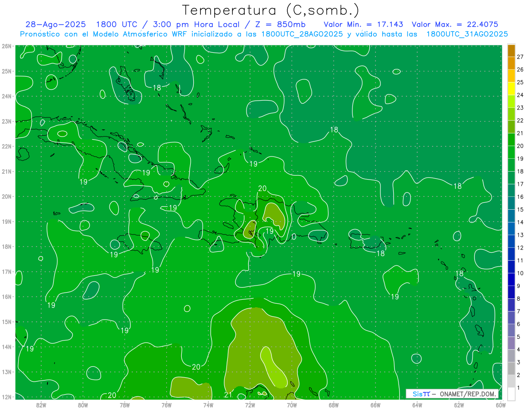
Task: Click the title 'Temperatura (C,somb.)'
Action: (271, 10)
